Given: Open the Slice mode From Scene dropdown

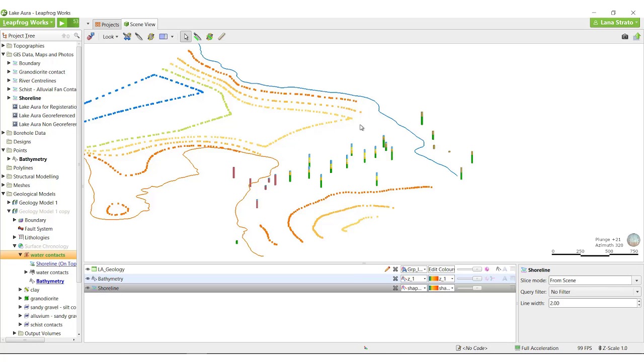Looking at the screenshot, I should [636, 281].
